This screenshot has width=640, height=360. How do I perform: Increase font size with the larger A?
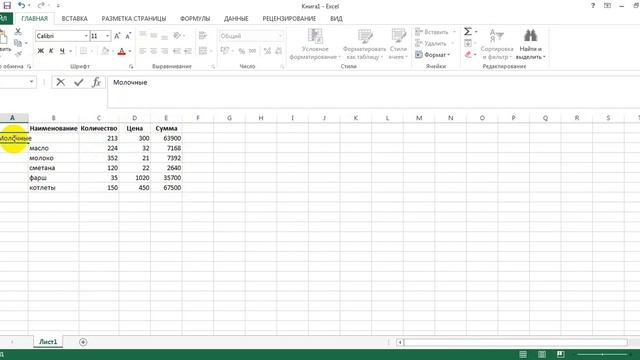point(117,36)
